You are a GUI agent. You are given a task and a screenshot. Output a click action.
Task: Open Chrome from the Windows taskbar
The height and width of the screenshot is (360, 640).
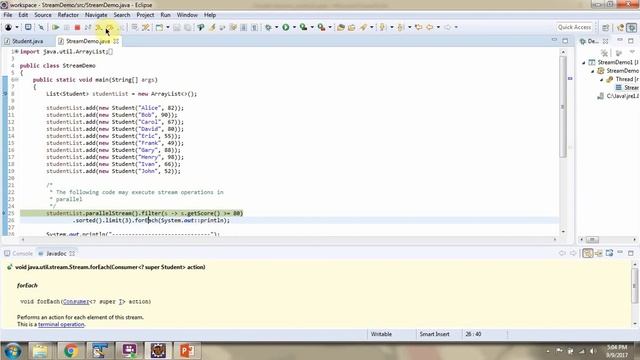[x=71, y=351]
